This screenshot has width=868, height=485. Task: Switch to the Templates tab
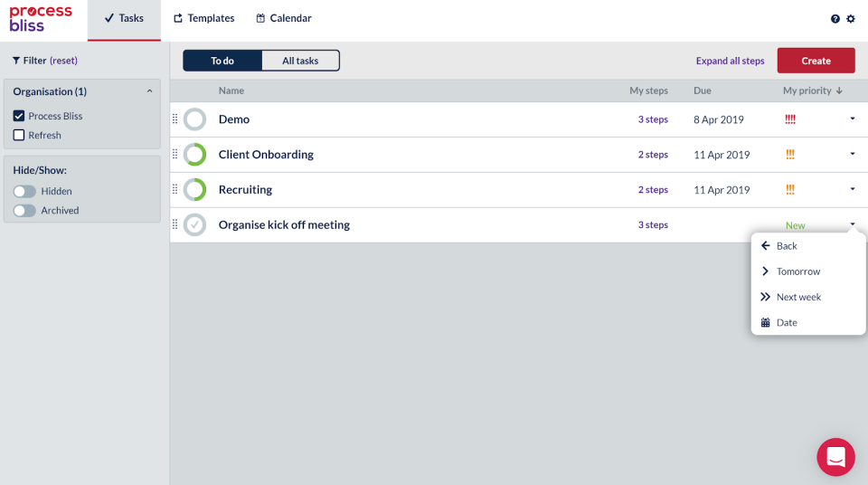[204, 19]
